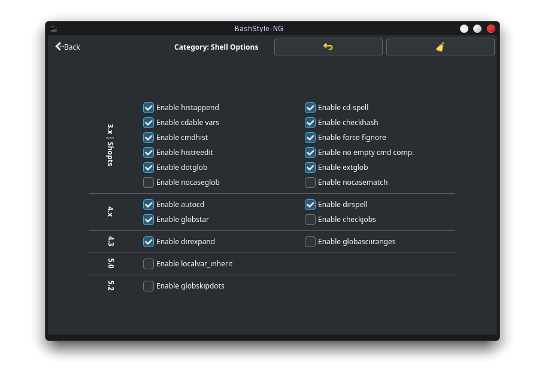Disable the autocd checkbox
The width and height of the screenshot is (545, 392).
[149, 205]
